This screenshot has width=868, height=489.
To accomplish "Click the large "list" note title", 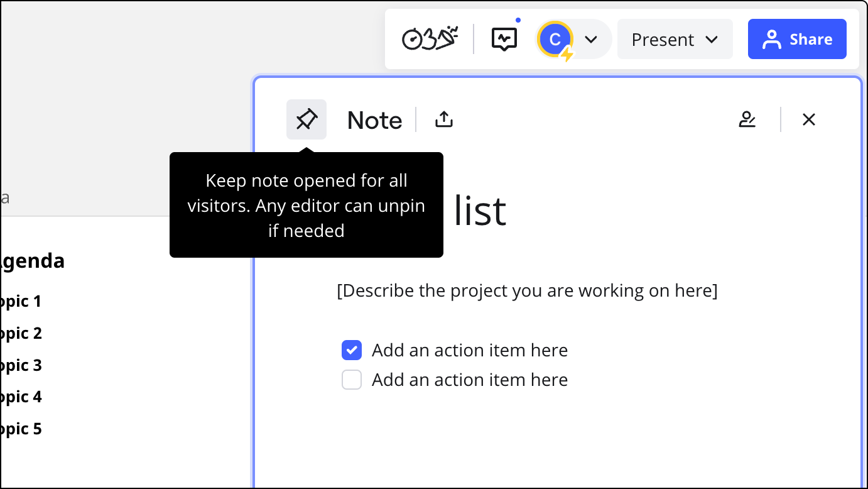I will click(x=480, y=211).
